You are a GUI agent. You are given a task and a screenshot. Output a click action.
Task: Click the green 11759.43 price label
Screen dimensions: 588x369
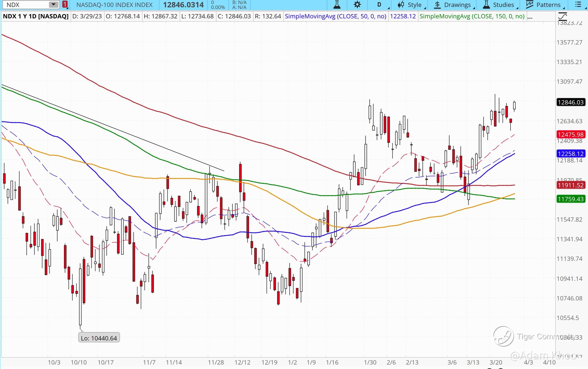click(x=570, y=199)
